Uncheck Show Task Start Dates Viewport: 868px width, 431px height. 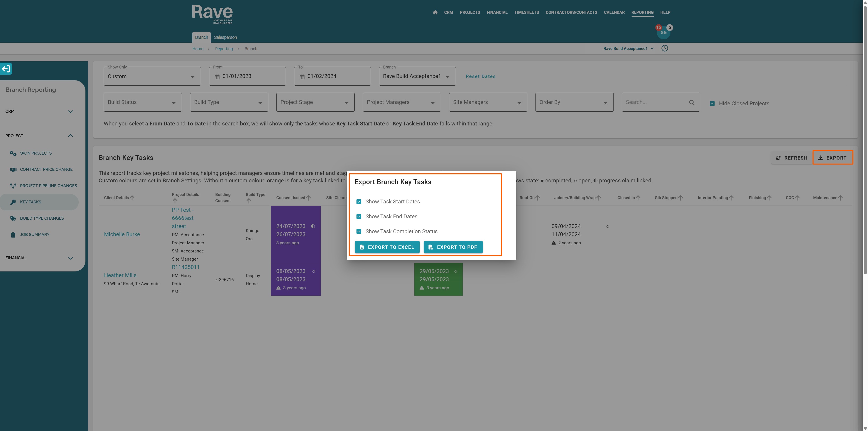(359, 202)
